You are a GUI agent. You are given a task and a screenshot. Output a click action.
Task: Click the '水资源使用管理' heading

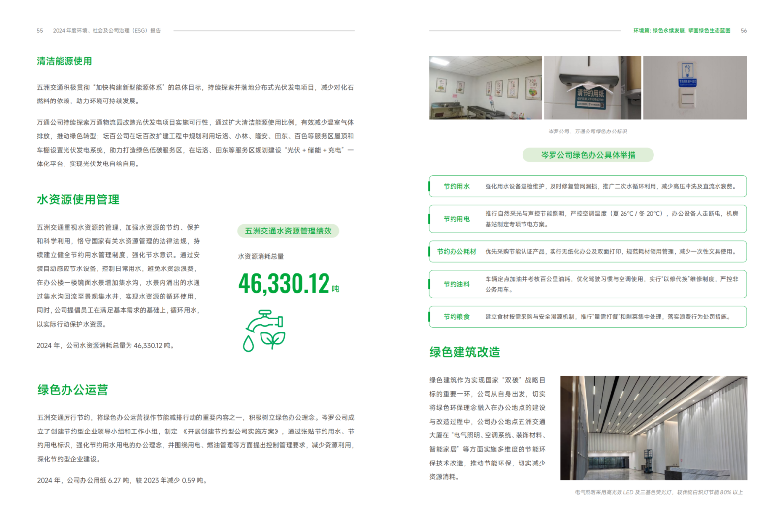[x=78, y=199]
